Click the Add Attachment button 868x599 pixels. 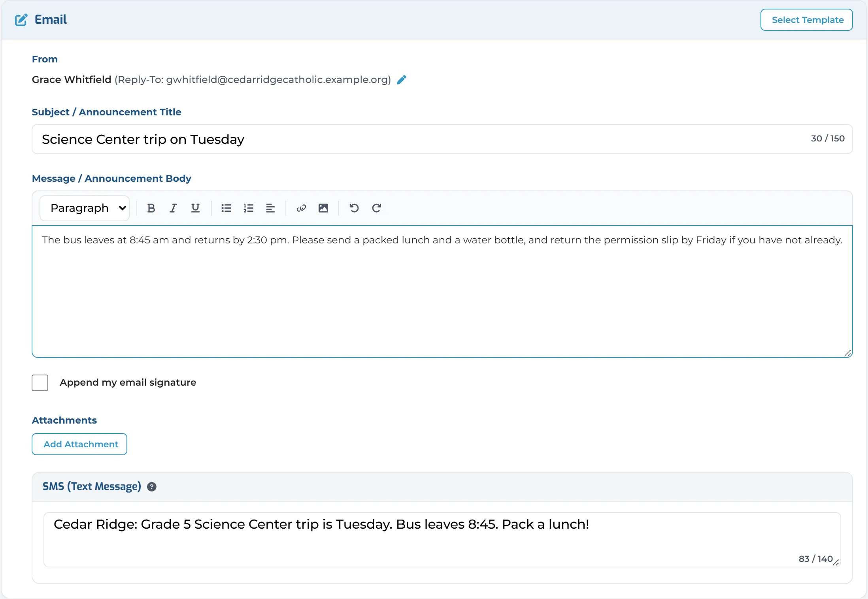coord(79,444)
